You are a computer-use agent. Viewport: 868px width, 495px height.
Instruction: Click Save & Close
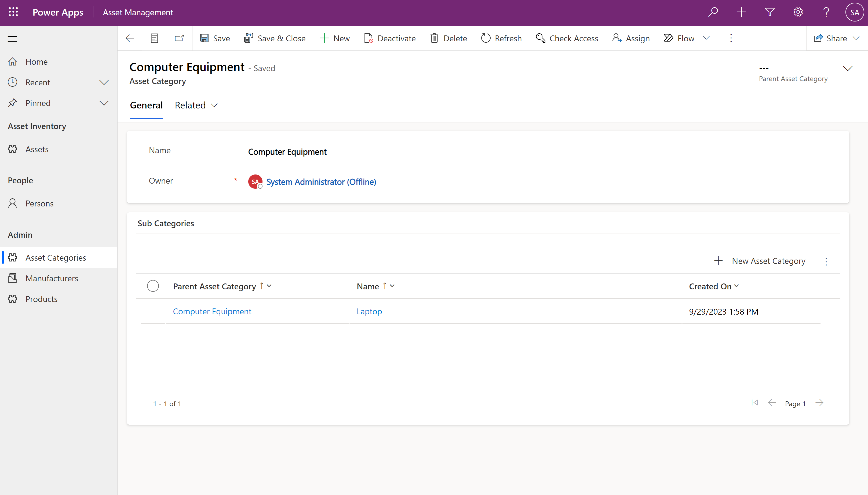pos(275,38)
